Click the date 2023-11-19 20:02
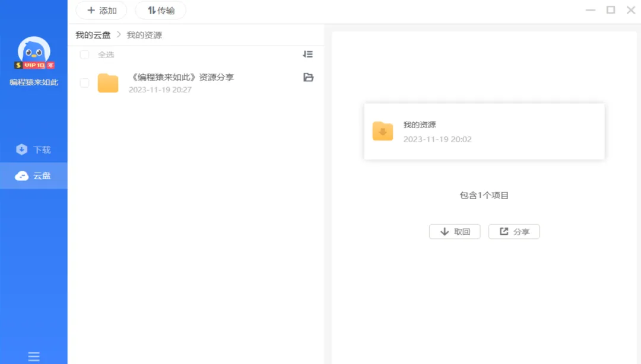Image resolution: width=641 pixels, height=364 pixels. (437, 139)
